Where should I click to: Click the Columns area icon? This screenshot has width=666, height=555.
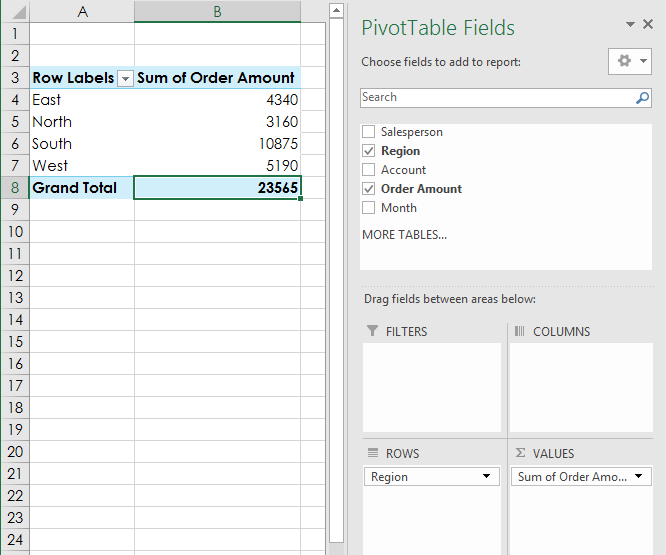click(x=519, y=331)
